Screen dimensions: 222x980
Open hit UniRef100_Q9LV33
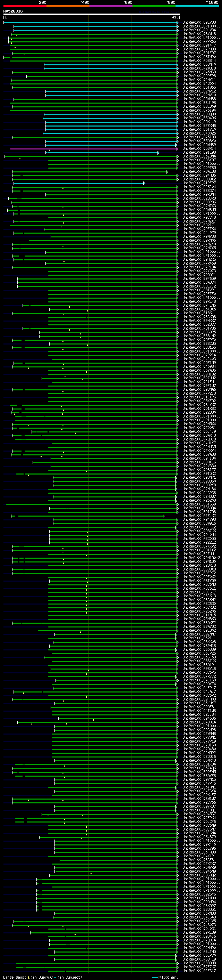point(199,23)
